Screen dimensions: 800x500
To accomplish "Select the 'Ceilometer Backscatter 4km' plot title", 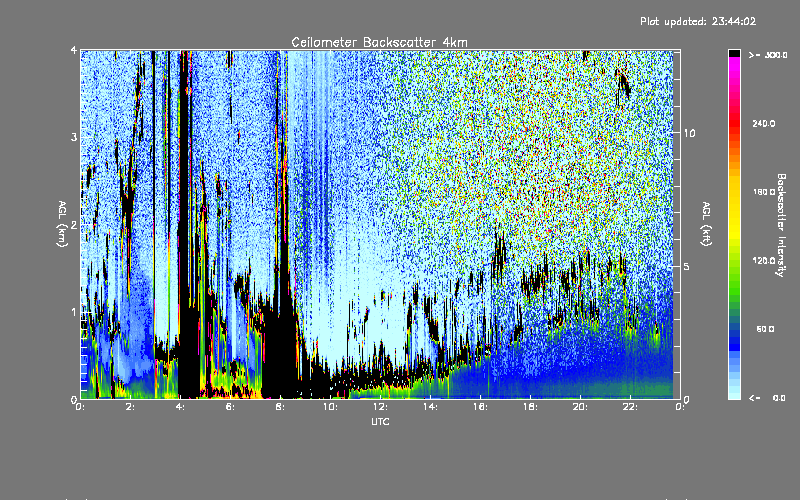I will (379, 42).
